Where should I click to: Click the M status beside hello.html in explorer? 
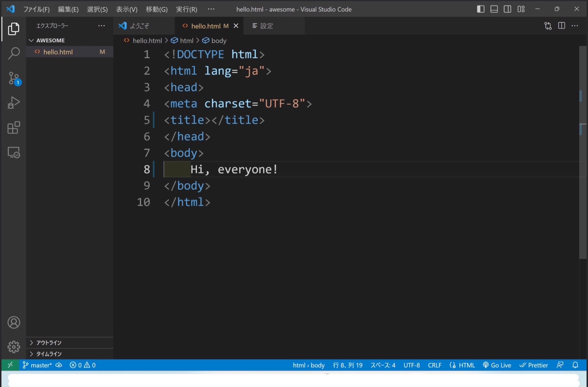click(x=102, y=52)
